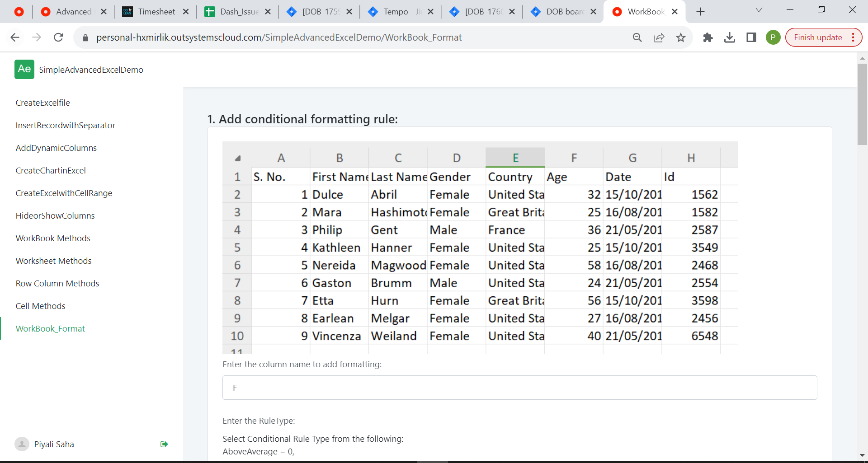The image size is (868, 463).
Task: Select the column name input containing F
Action: pos(519,387)
